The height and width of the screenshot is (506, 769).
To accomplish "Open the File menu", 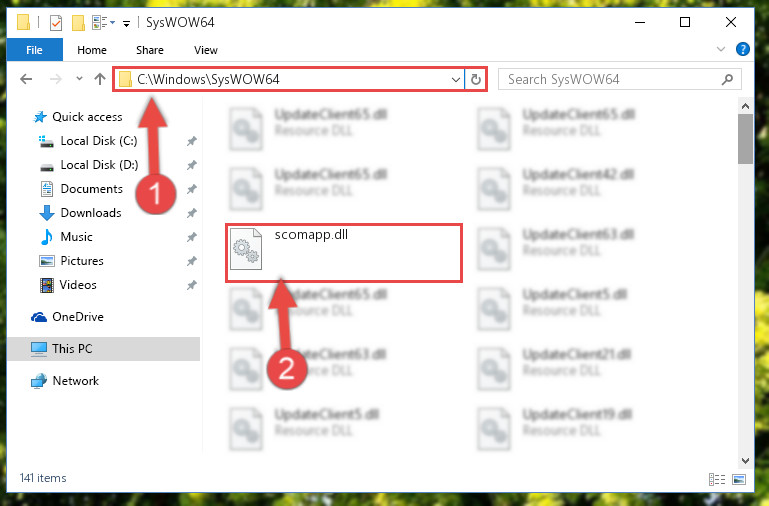I will tap(34, 50).
